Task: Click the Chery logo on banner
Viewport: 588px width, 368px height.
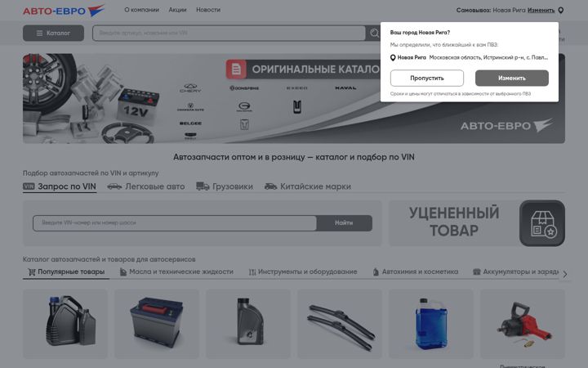Action: point(190,88)
